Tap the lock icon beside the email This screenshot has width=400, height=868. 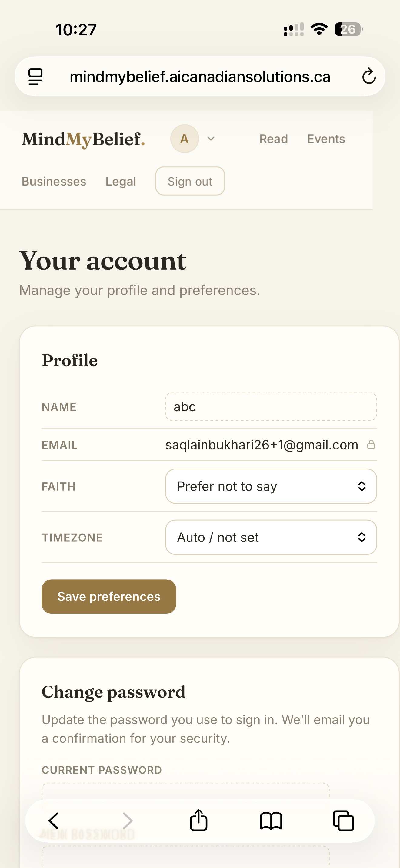click(x=371, y=445)
